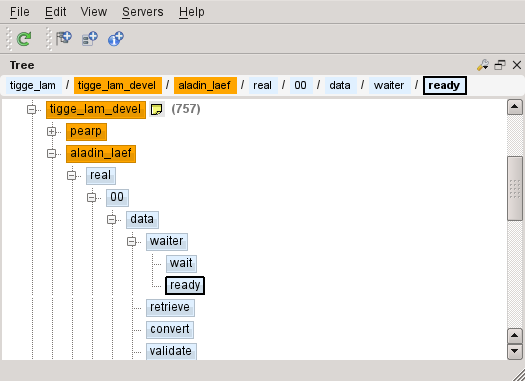525x381 pixels.
Task: Select tigge_lam_devel in the breadcrumb
Action: (x=118, y=85)
